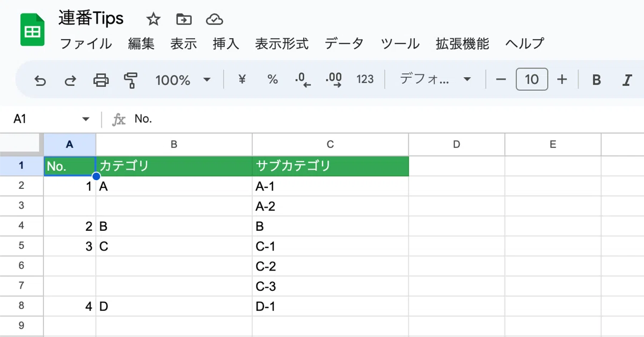Image resolution: width=644 pixels, height=337 pixels.
Task: Star the 連番Tips document
Action: (x=153, y=20)
